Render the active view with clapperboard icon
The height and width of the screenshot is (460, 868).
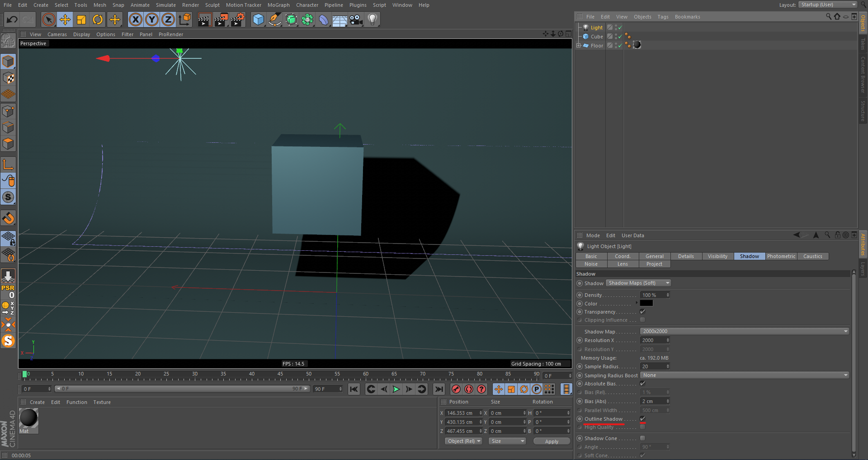[x=204, y=19]
